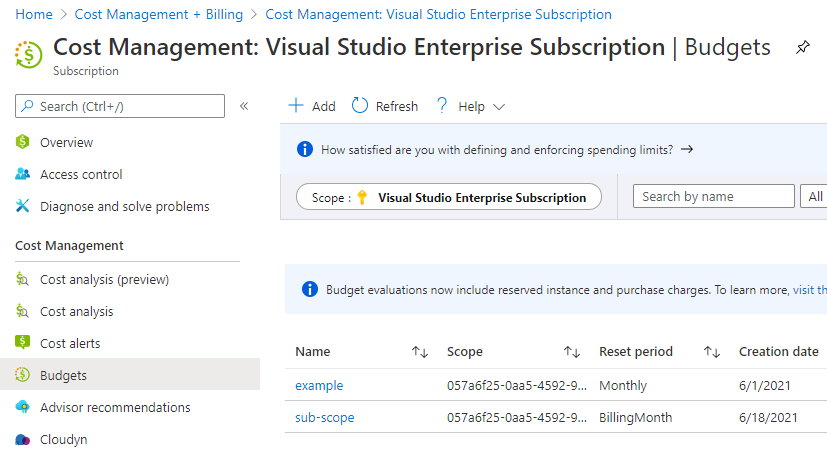Viewport: 827px width, 454px height.
Task: Sort table by Name column arrows
Action: pyautogui.click(x=420, y=352)
